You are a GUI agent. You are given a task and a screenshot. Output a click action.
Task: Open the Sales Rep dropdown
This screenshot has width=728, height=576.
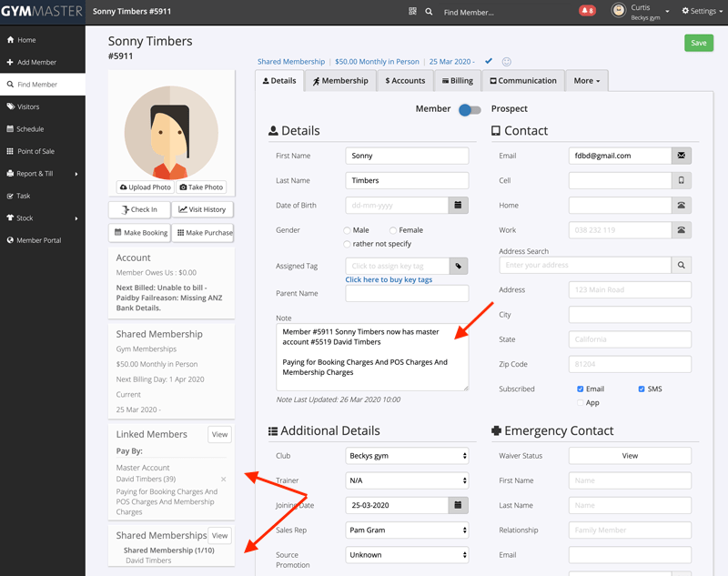(x=407, y=530)
